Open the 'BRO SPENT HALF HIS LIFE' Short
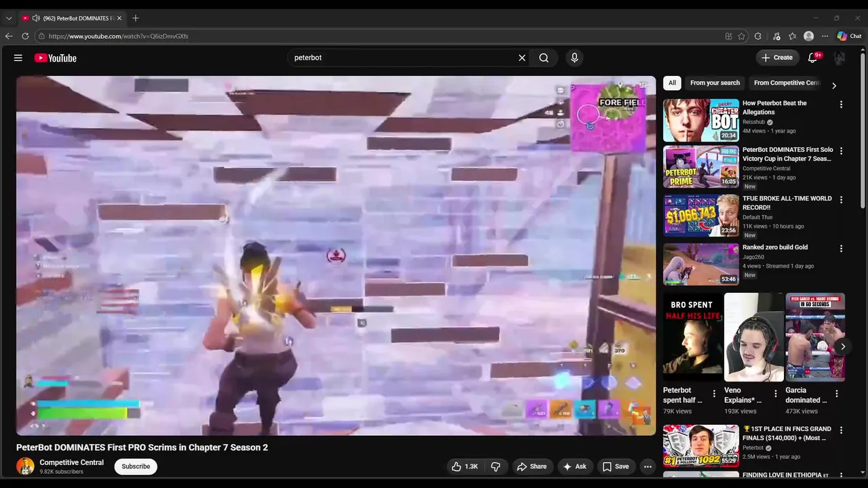868x488 pixels. pos(692,338)
